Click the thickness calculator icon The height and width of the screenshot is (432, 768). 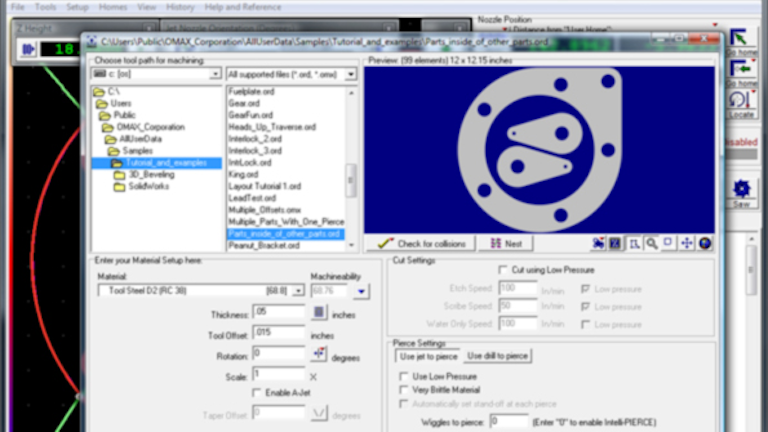tap(320, 312)
